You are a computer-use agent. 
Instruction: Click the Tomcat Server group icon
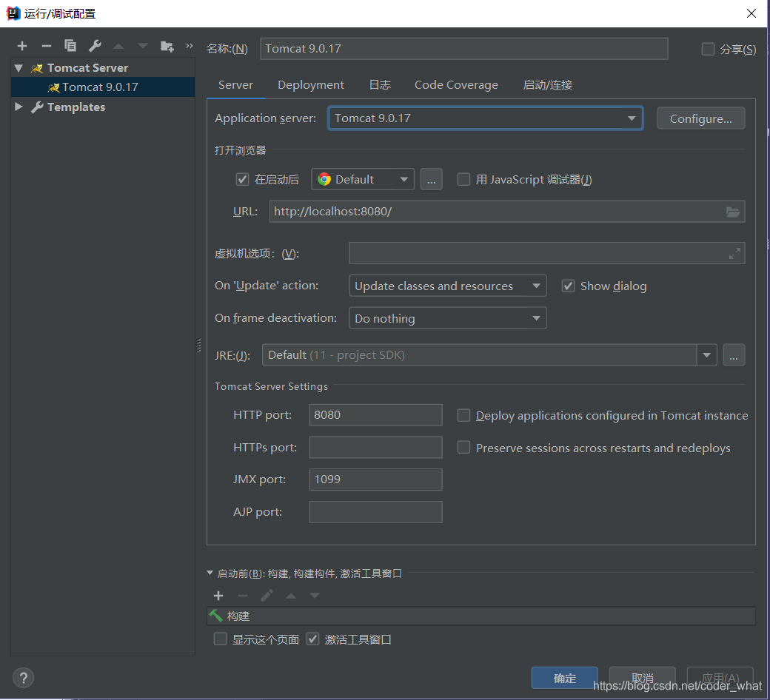[x=37, y=68]
